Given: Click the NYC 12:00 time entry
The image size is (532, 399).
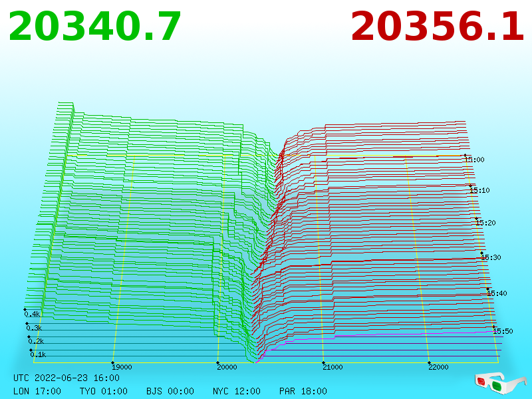Looking at the screenshot, I should pyautogui.click(x=237, y=391).
